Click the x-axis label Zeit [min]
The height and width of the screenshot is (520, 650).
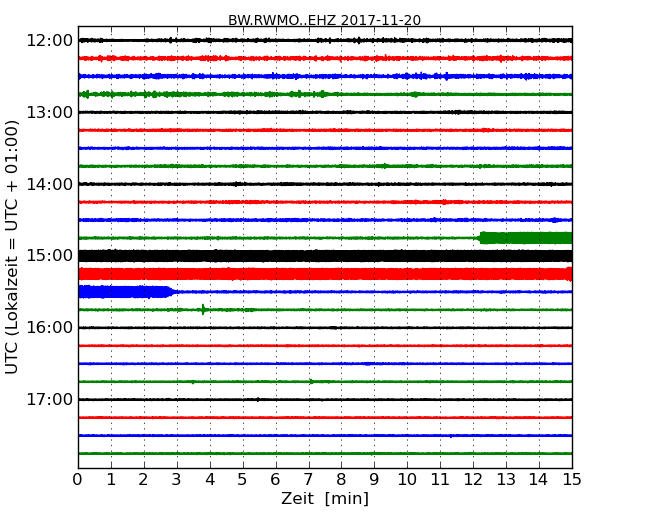tap(325, 498)
